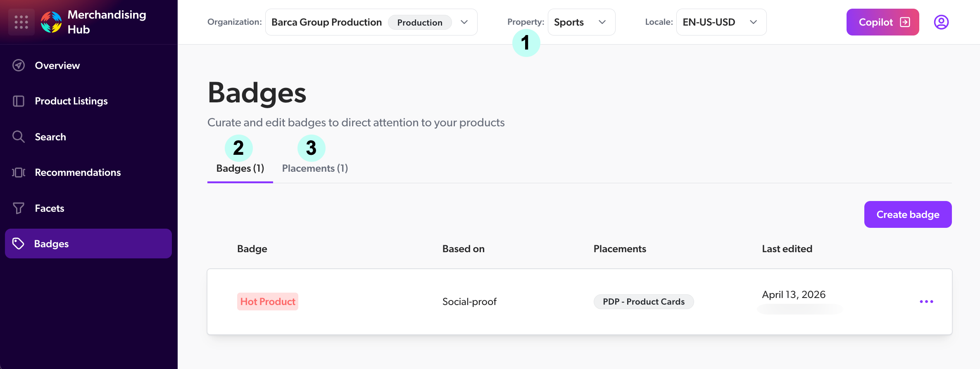The height and width of the screenshot is (369, 980).
Task: Open the user profile icon
Action: point(941,22)
